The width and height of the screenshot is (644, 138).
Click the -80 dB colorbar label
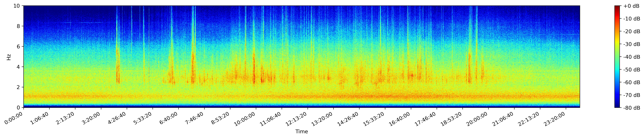(632, 108)
